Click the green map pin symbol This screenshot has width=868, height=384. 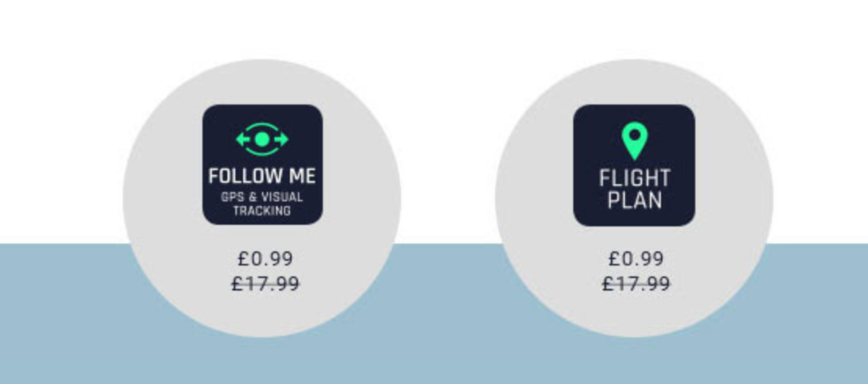tap(634, 140)
